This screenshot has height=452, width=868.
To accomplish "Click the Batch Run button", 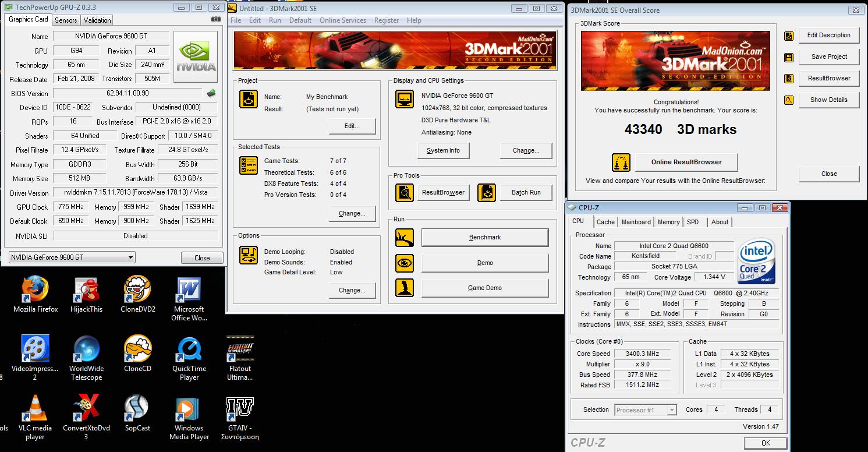I will tap(526, 192).
